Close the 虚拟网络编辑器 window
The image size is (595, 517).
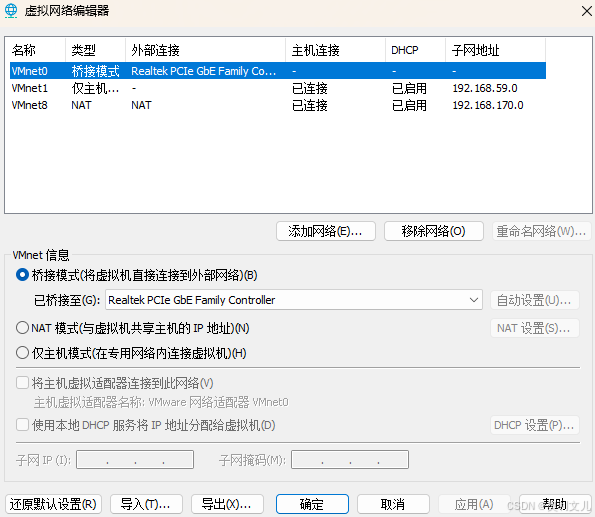(x=587, y=11)
